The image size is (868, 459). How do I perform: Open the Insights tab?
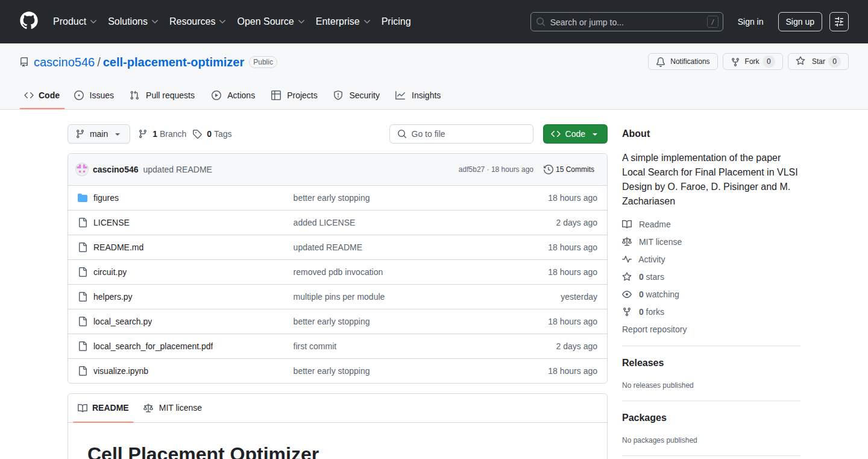(x=418, y=95)
